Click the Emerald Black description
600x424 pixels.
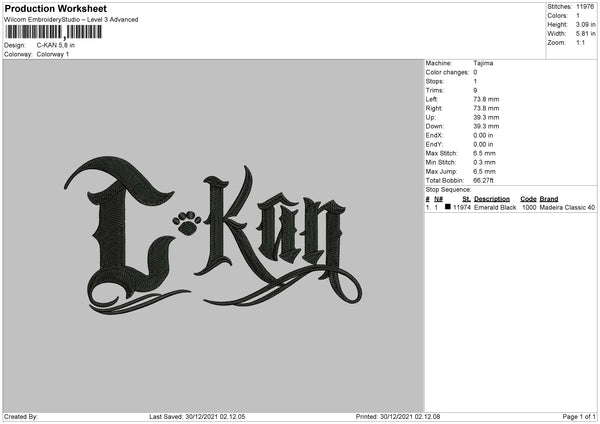(x=495, y=207)
